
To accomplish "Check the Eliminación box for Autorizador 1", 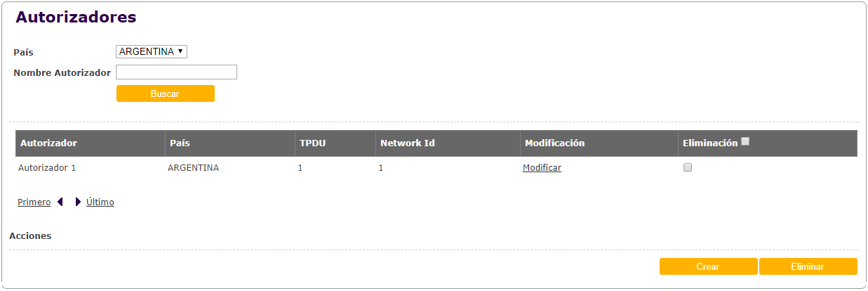I will coord(688,167).
